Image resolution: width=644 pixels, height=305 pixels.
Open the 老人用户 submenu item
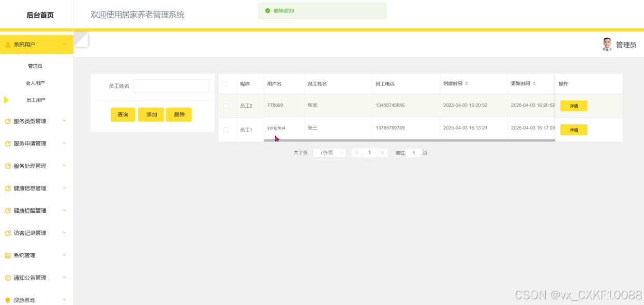(x=35, y=83)
